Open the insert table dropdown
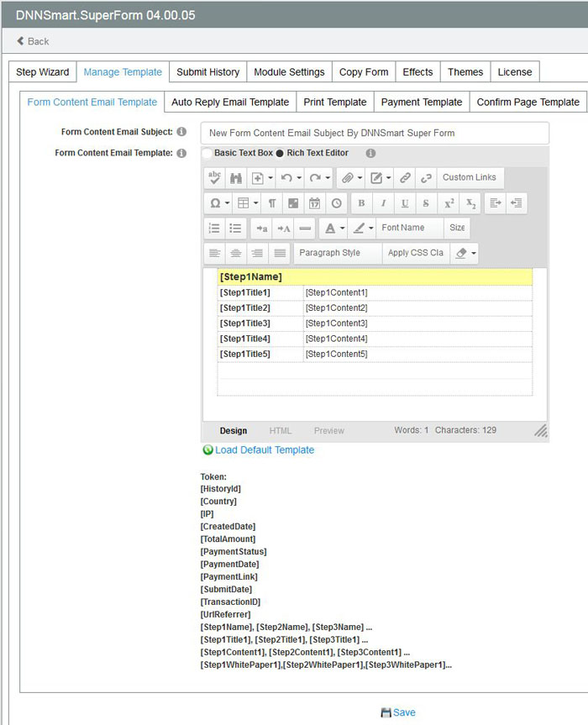The image size is (588, 725). click(x=248, y=203)
